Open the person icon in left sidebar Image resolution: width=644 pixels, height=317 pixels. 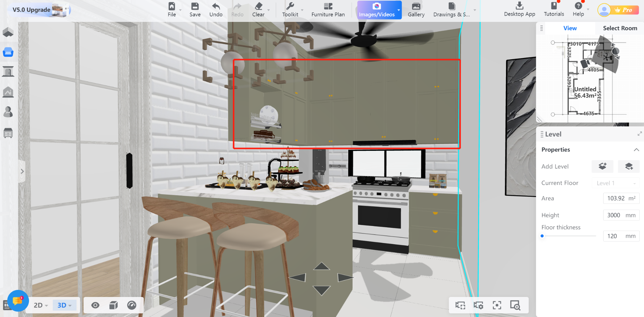[8, 112]
